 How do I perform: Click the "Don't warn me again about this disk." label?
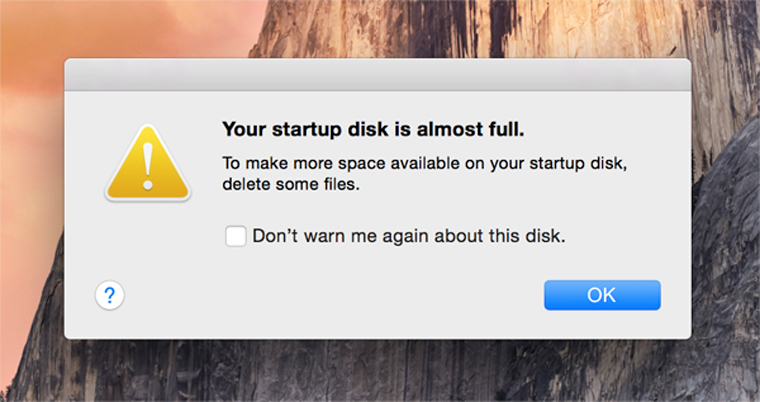tap(409, 237)
